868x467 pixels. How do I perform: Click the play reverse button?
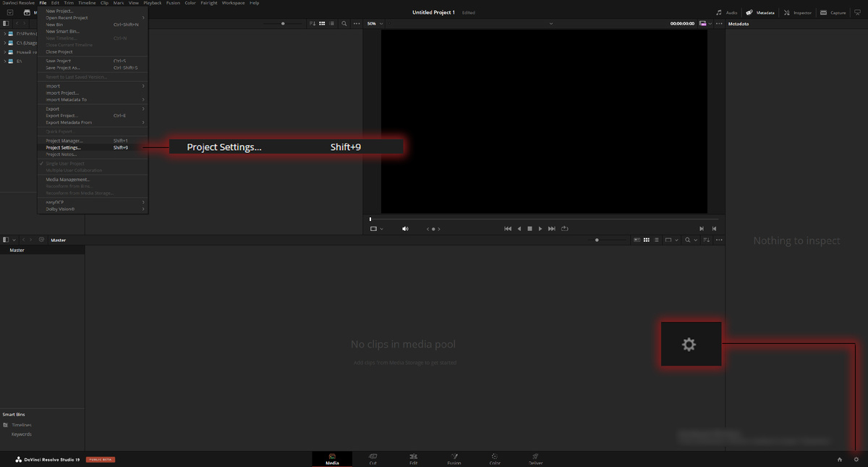point(519,229)
